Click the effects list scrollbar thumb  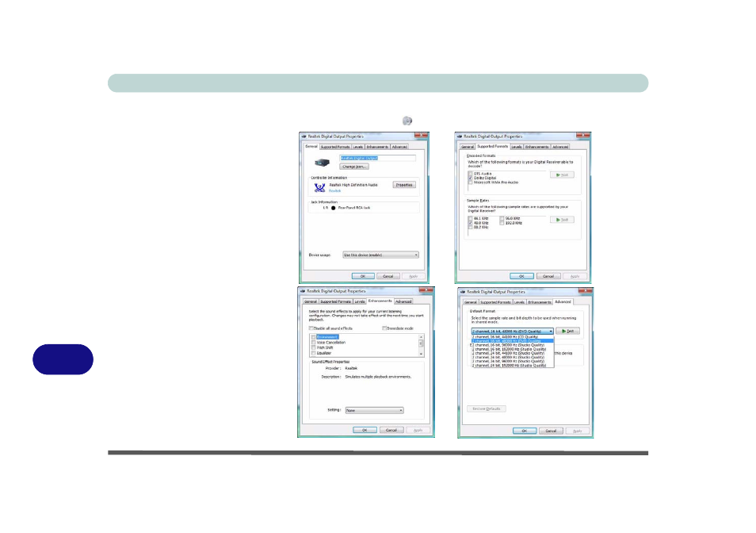click(x=421, y=343)
